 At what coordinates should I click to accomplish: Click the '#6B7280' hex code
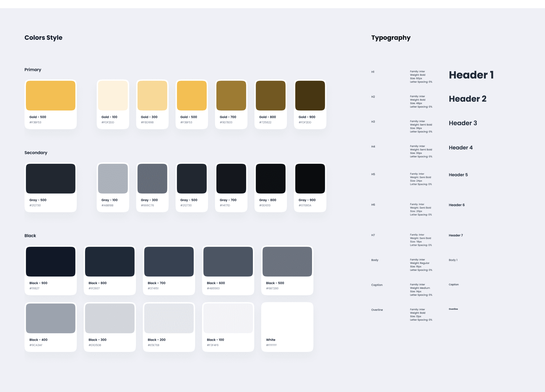(x=272, y=288)
